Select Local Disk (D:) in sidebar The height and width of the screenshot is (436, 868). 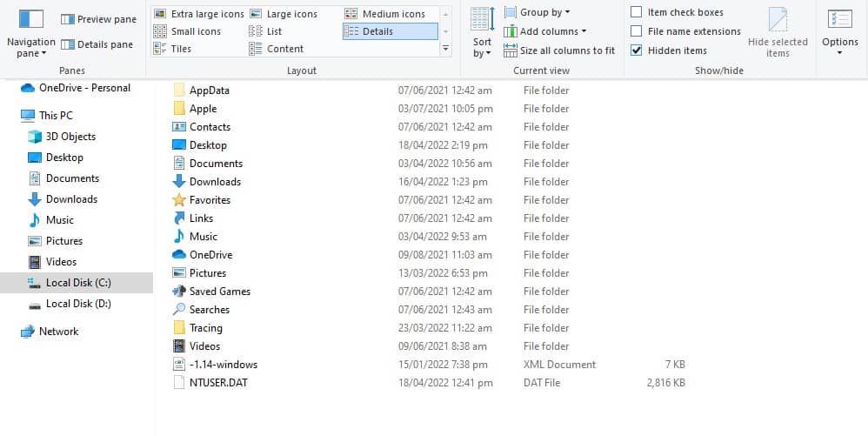tap(70, 304)
